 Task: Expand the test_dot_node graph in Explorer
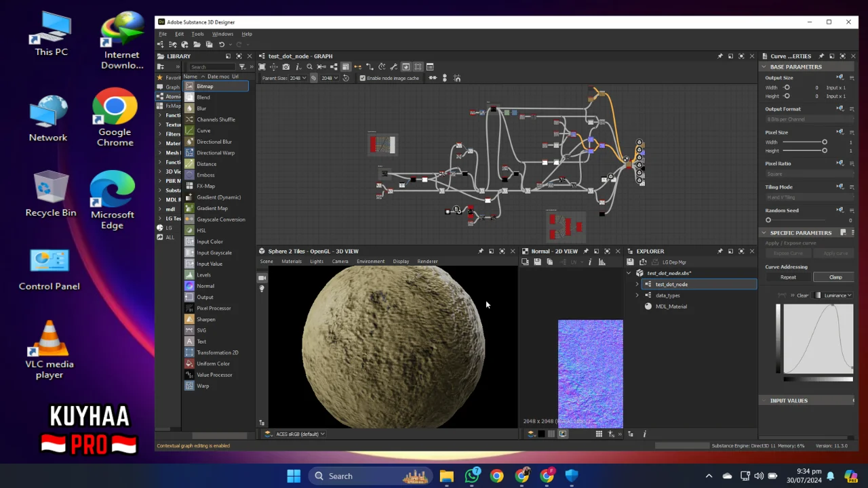coord(637,285)
